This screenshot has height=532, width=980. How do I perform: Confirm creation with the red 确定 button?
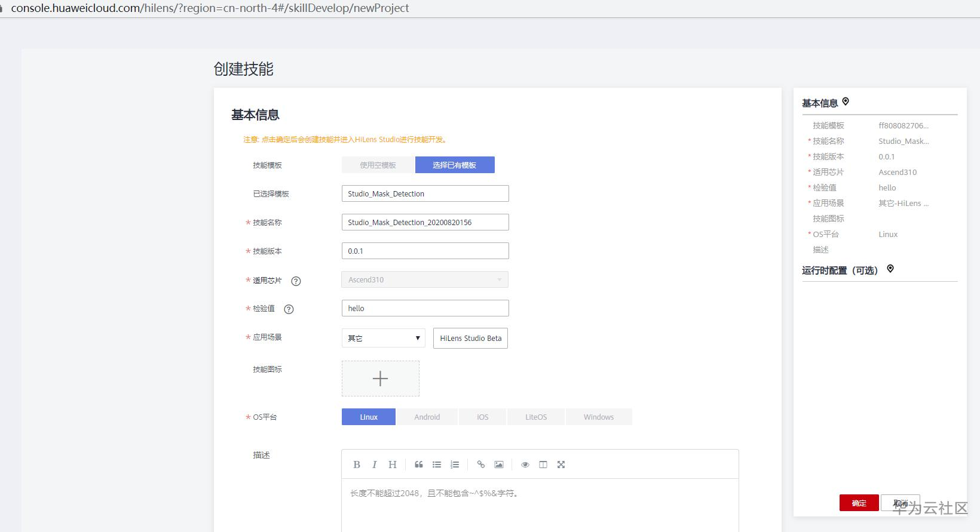[x=859, y=503]
